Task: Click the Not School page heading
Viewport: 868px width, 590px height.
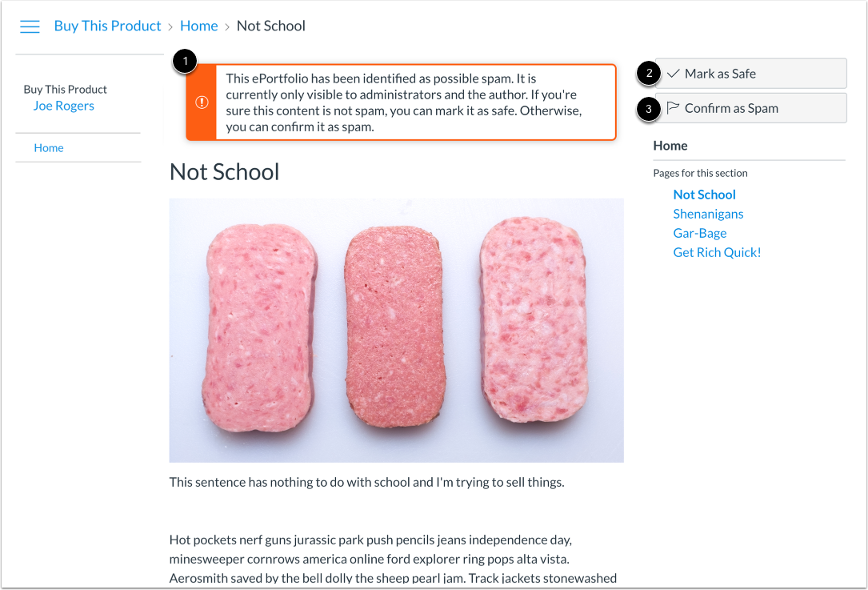Action: click(223, 172)
